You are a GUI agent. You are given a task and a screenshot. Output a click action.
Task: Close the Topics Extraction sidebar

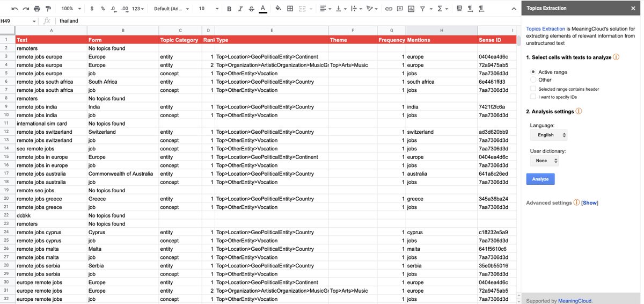click(x=633, y=9)
